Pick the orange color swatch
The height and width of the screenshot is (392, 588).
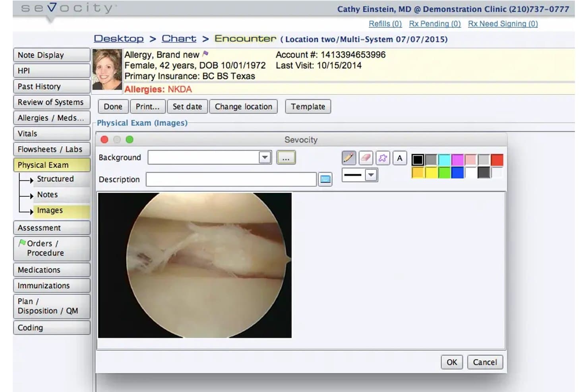(x=418, y=173)
